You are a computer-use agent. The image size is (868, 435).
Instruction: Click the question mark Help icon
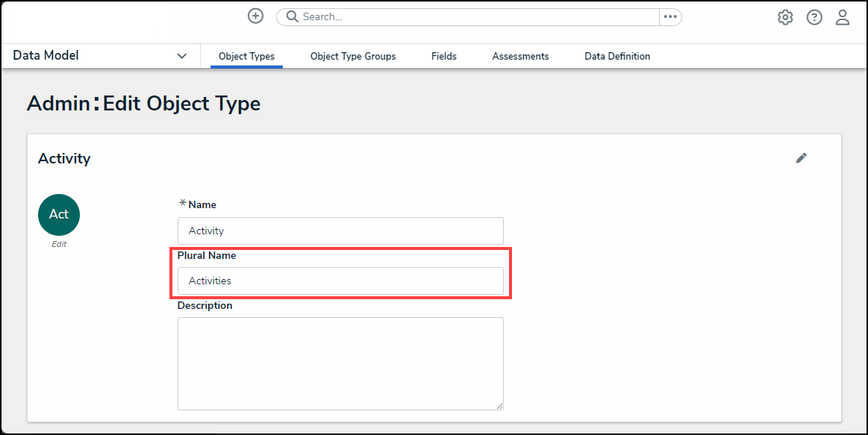[814, 18]
